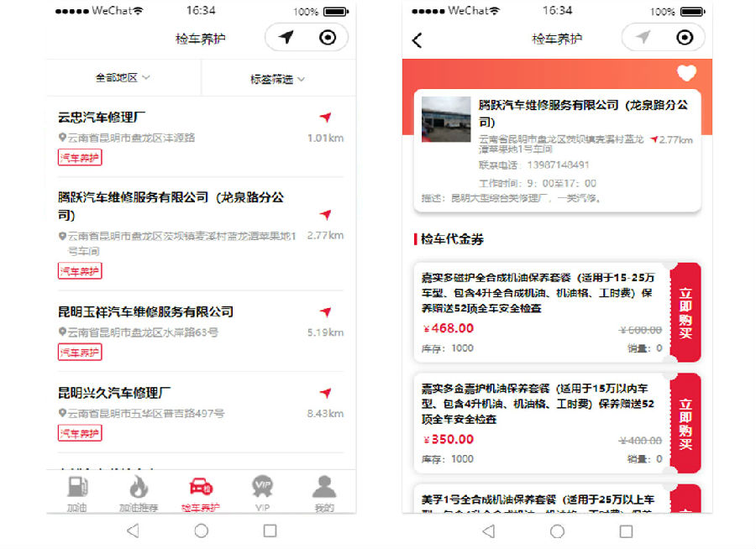The image size is (756, 549).
Task: Open the shop photo thumbnail
Action: click(x=446, y=119)
